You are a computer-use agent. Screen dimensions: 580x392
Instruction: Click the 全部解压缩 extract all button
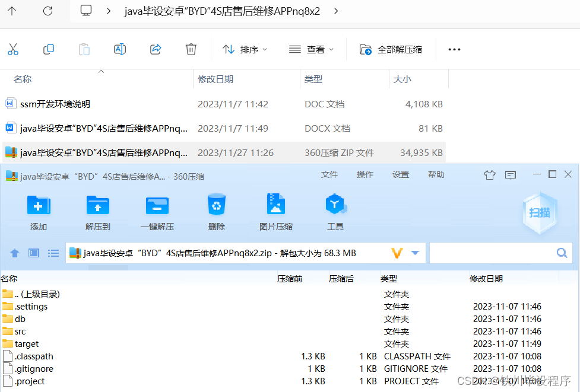tap(391, 49)
